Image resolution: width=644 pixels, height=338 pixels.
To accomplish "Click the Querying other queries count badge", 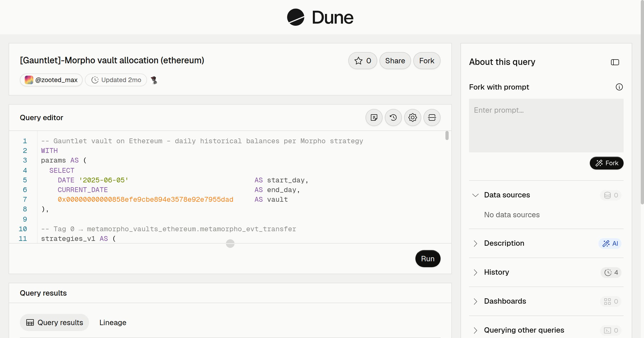I will coord(611,330).
